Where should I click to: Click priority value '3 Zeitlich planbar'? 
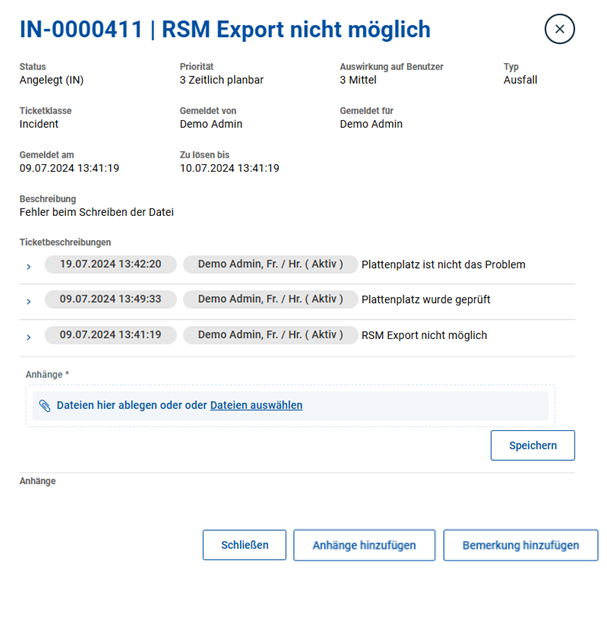click(x=221, y=80)
